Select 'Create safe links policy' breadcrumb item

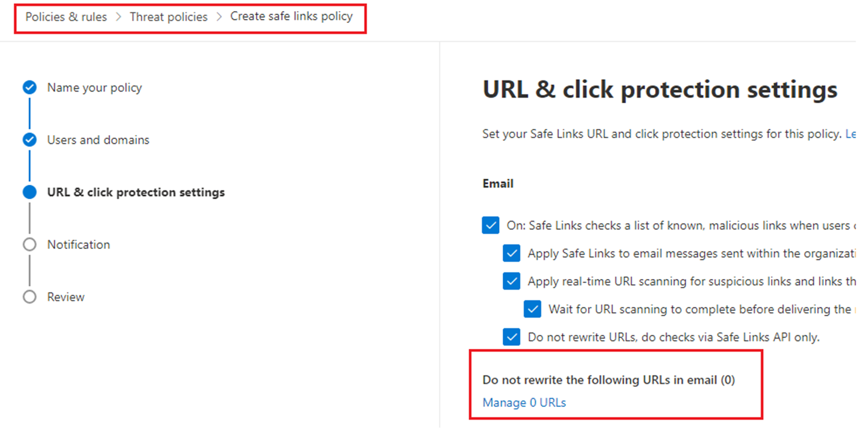292,16
